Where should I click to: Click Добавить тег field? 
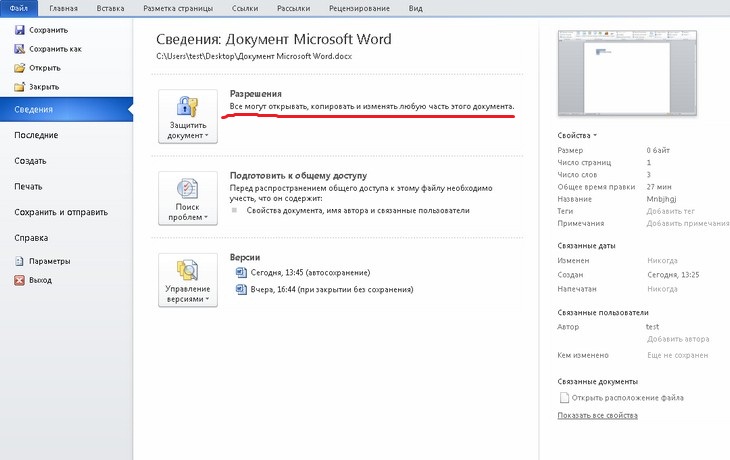click(670, 211)
